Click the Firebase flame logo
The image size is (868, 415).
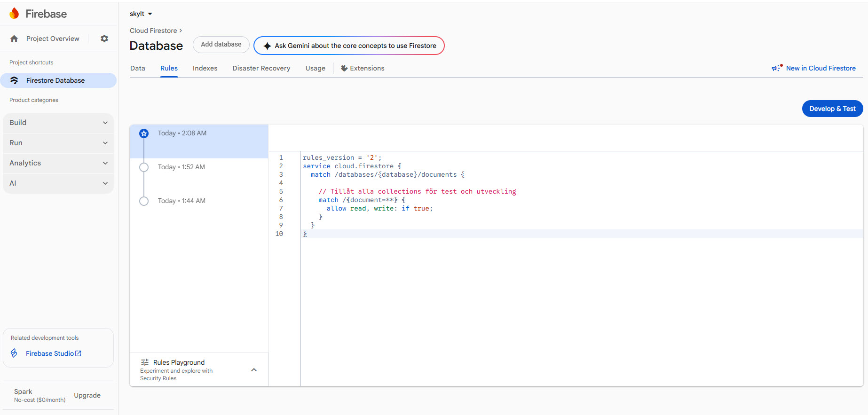click(14, 14)
